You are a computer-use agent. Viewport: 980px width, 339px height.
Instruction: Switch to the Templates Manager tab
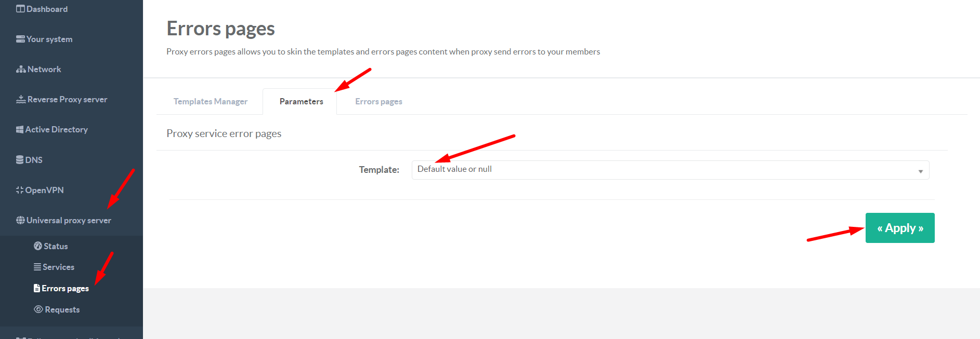coord(210,101)
